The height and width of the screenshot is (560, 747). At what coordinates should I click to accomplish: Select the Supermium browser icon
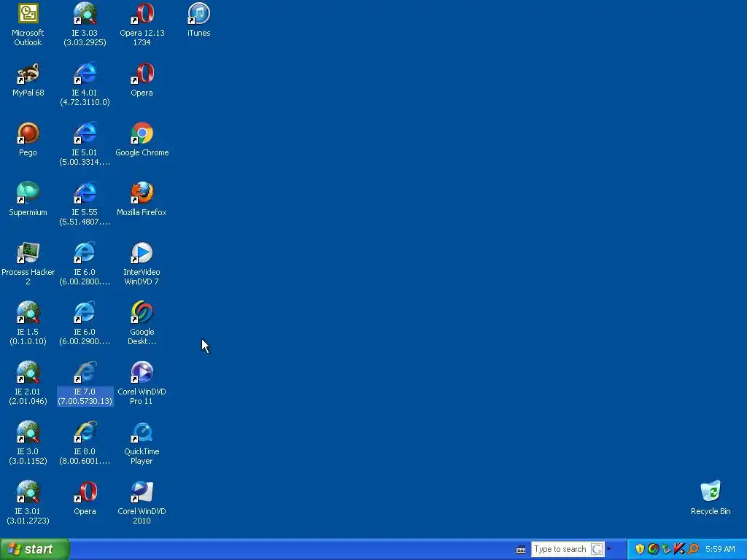[28, 192]
